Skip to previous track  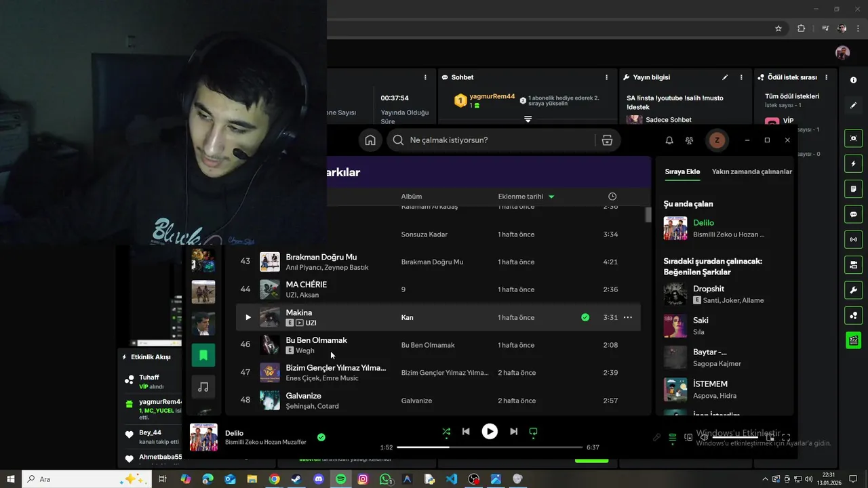point(466,432)
